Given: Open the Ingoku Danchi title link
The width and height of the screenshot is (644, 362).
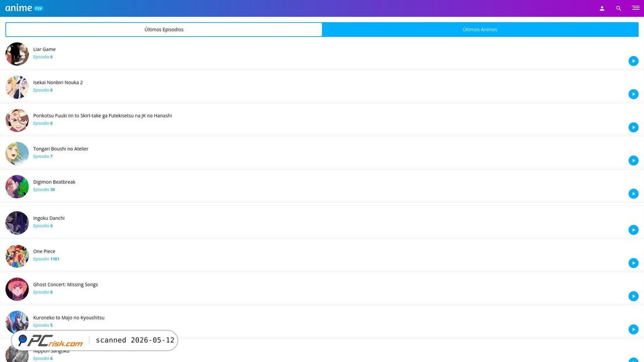Looking at the screenshot, I should pos(49,218).
